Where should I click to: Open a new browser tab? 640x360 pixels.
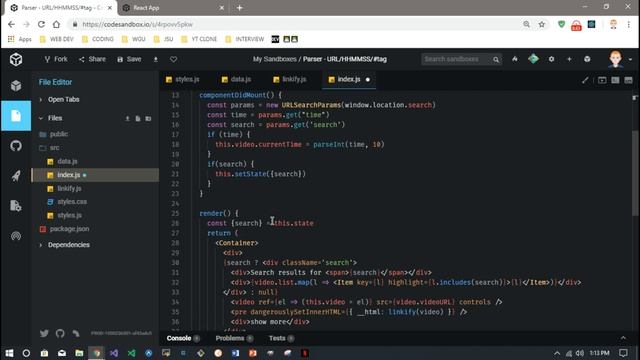point(240,8)
